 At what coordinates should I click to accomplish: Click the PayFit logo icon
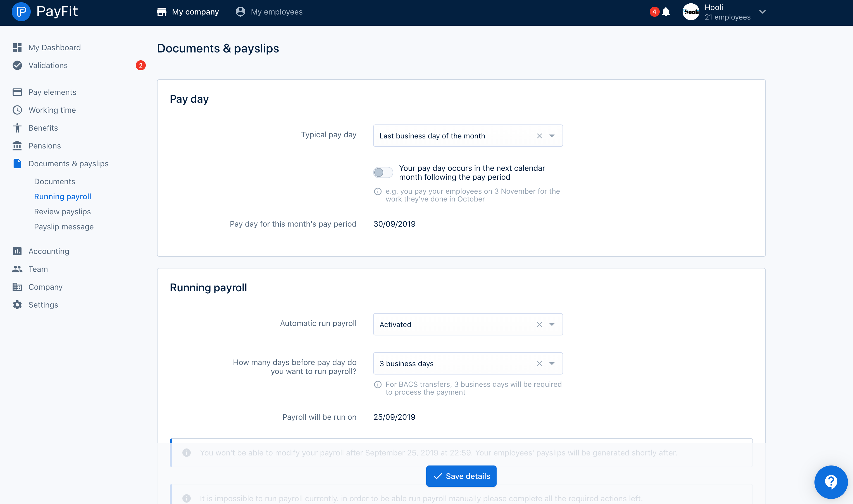[21, 12]
